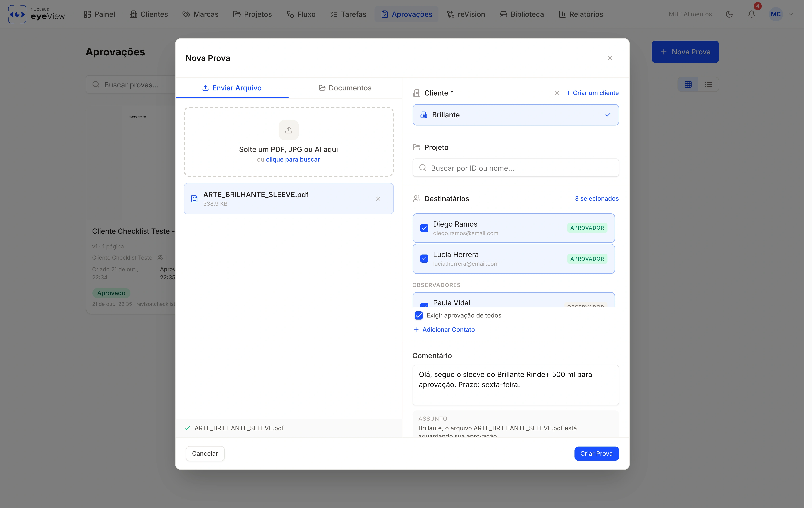Open Projetos in navigation

coord(252,14)
